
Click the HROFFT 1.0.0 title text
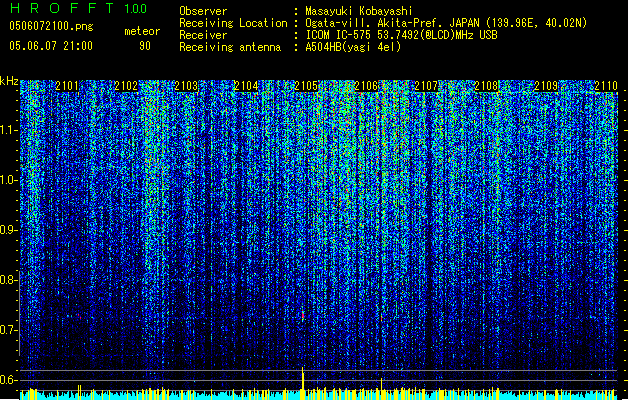click(78, 8)
